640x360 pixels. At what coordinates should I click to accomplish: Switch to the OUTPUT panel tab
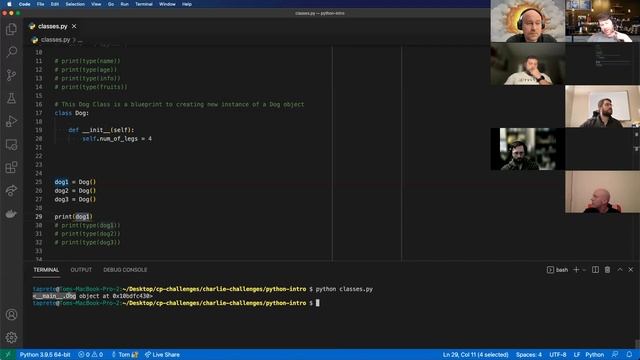[x=81, y=270]
